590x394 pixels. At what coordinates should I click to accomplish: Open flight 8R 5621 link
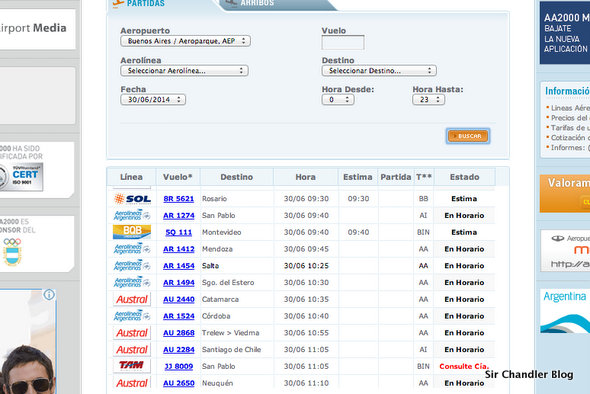(179, 199)
